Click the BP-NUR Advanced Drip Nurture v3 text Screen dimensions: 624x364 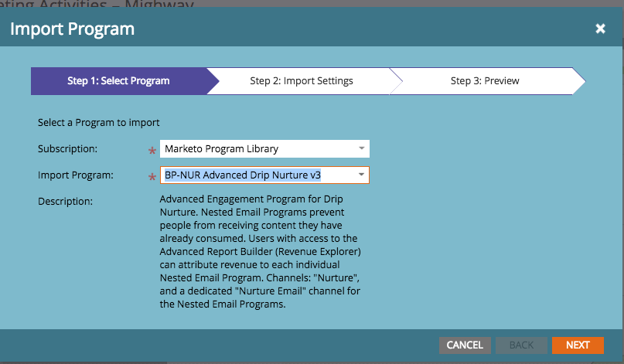pyautogui.click(x=243, y=175)
